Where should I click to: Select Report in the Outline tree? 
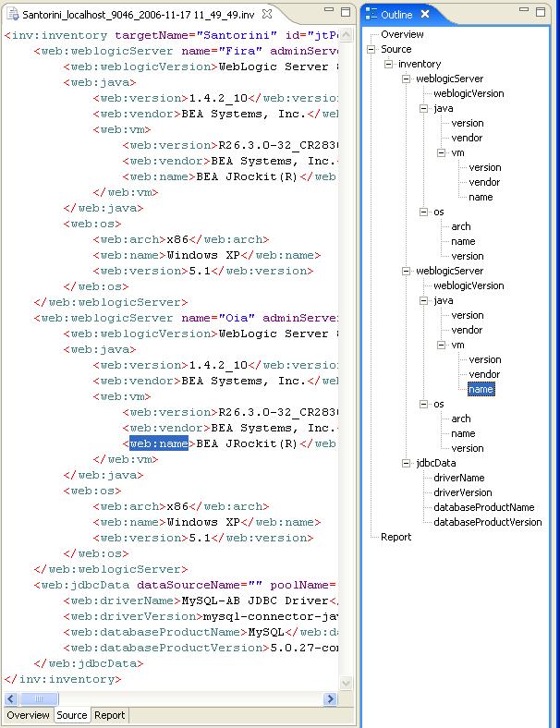[x=396, y=537]
